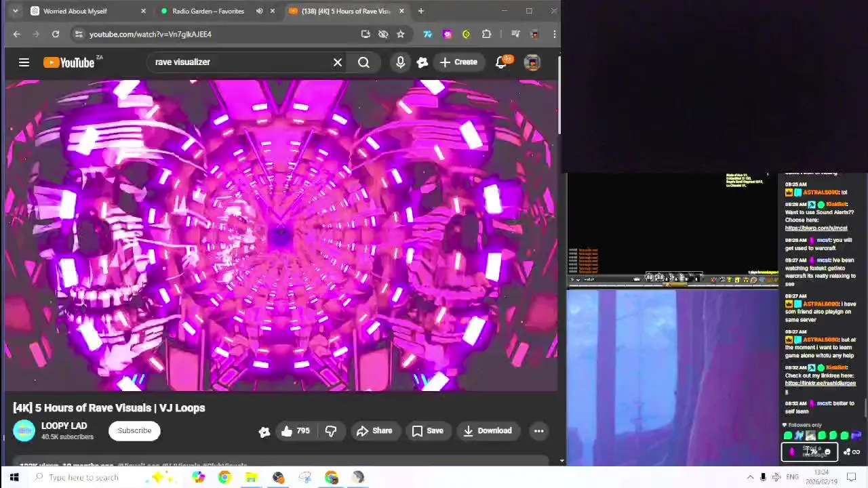Open the blerp.com sound alerts link in chat
Viewport: 868px width, 488px height.
point(816,228)
